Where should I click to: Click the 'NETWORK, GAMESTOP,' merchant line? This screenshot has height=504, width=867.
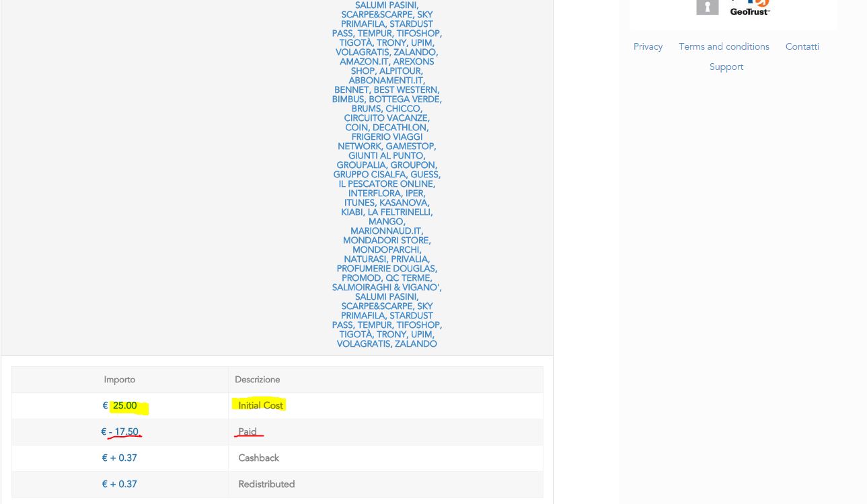point(387,146)
